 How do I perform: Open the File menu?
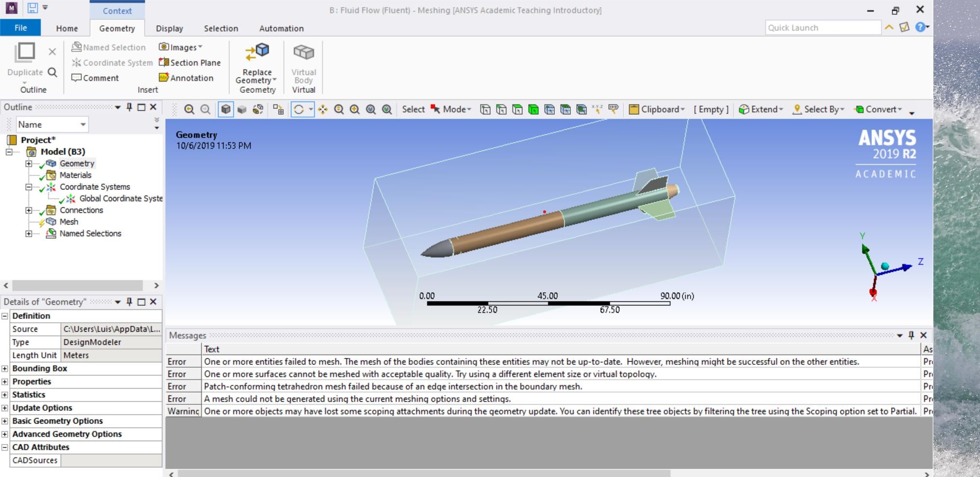pyautogui.click(x=20, y=28)
